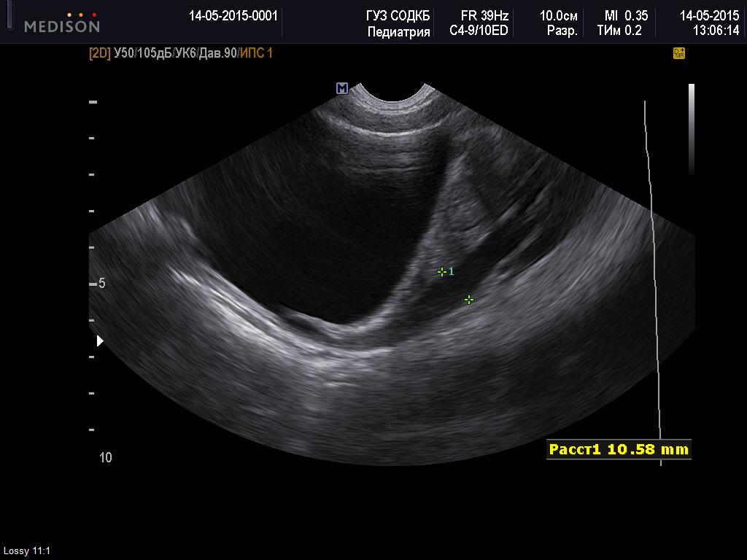Click the depth scale label 5
Viewport: 747px width, 560px height.
(102, 283)
